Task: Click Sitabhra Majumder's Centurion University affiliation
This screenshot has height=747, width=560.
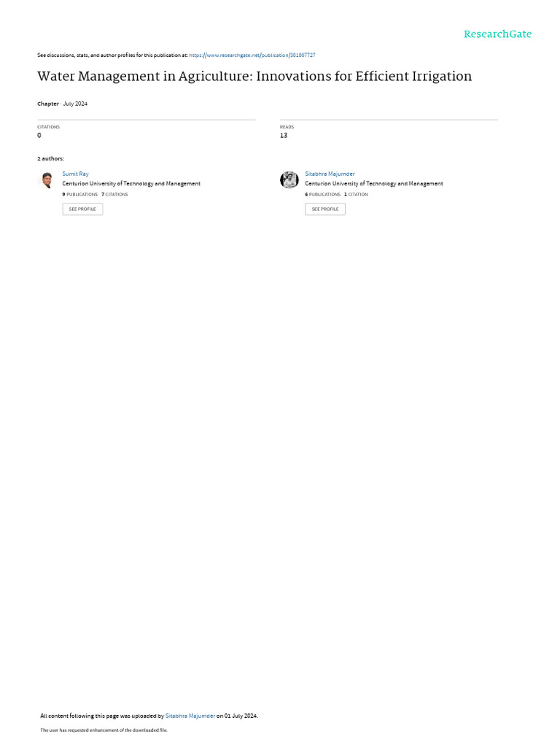Action: tap(374, 183)
